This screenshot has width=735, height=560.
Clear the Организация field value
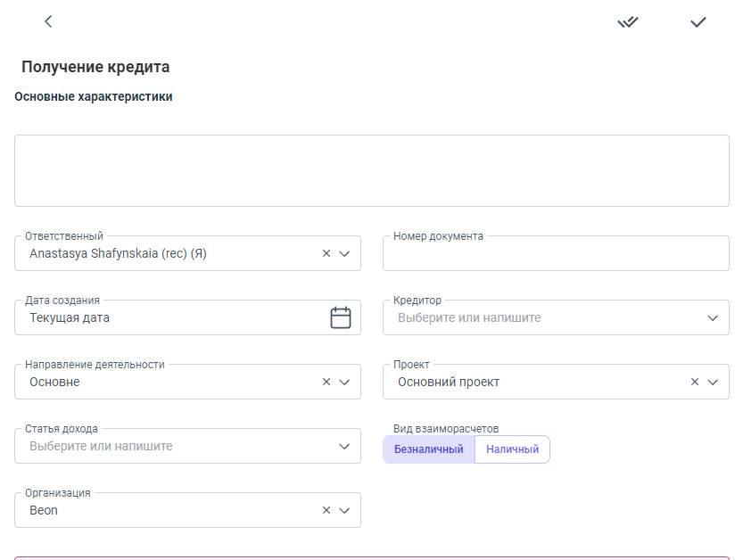[x=326, y=511]
